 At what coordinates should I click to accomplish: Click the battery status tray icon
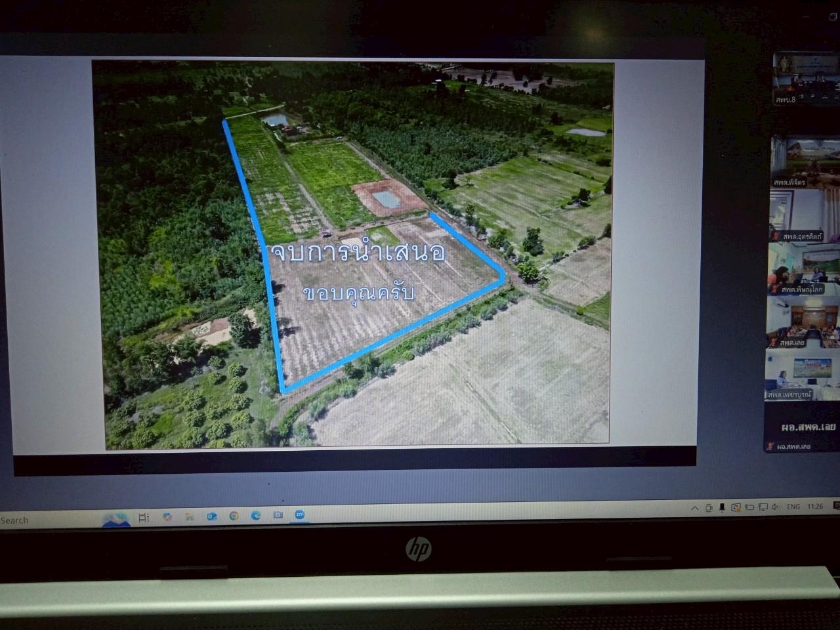749,507
